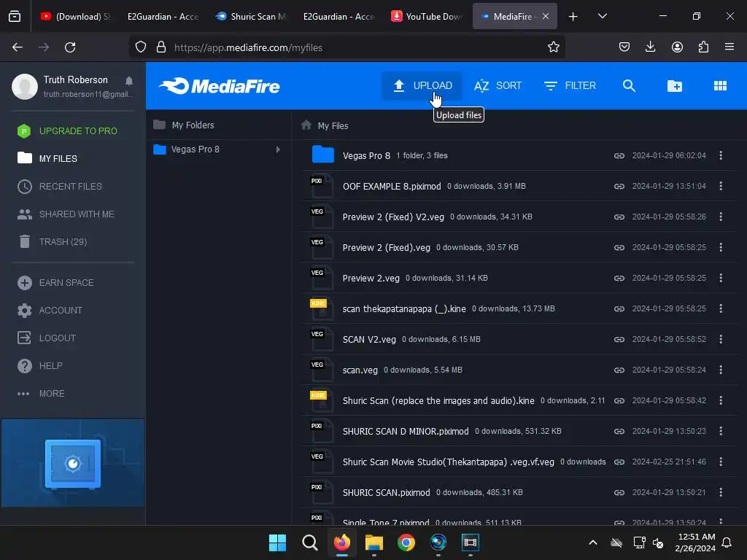Open Earn Space page
This screenshot has width=747, height=560.
coord(55,283)
